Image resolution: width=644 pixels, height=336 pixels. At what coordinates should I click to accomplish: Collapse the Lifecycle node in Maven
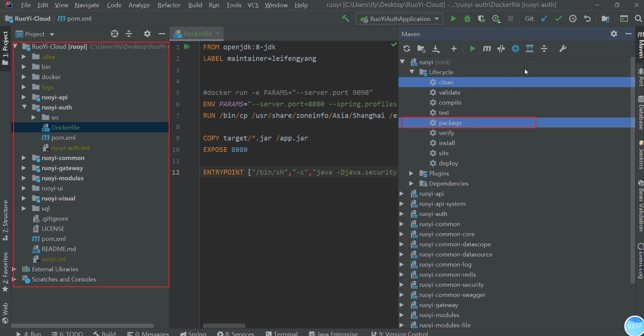(x=412, y=72)
